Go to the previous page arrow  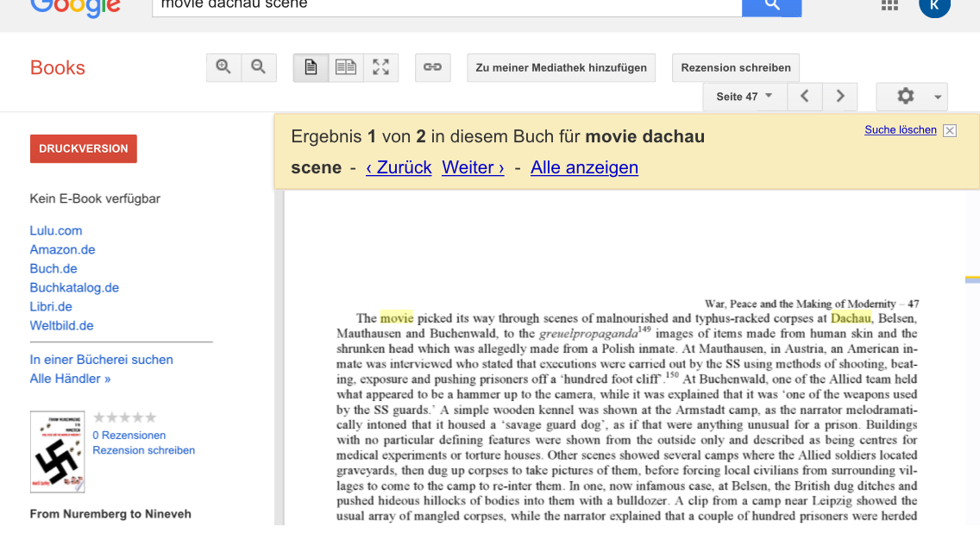pyautogui.click(x=804, y=97)
